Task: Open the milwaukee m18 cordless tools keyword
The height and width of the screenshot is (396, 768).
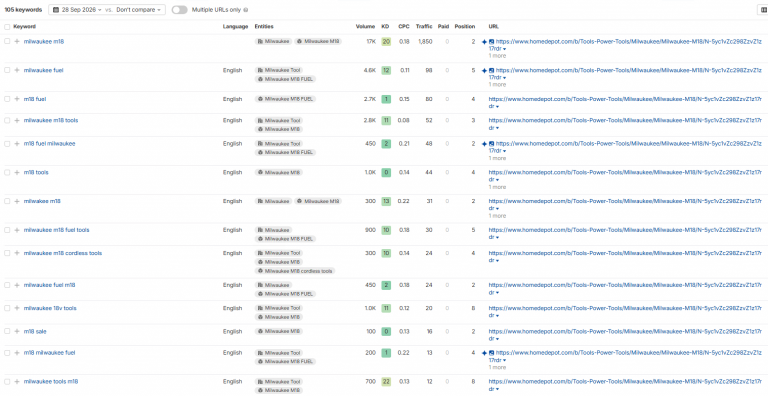Action: coord(63,253)
